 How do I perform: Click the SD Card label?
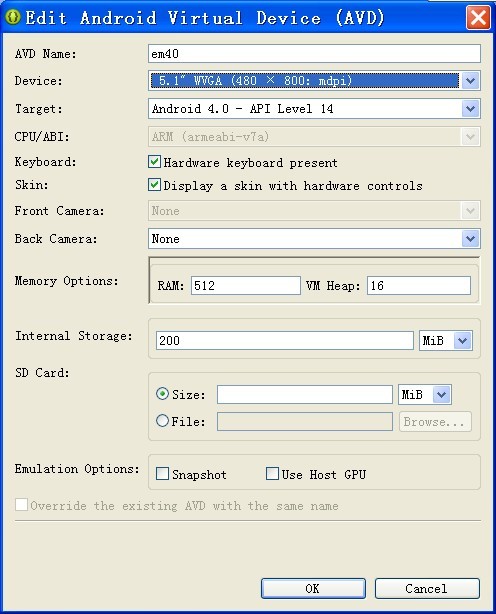[42, 372]
